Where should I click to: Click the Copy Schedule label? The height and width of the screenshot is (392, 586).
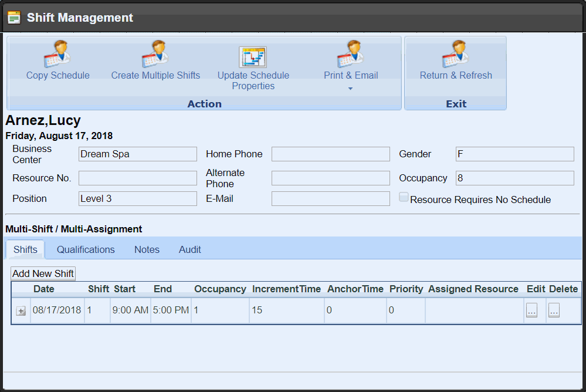58,75
